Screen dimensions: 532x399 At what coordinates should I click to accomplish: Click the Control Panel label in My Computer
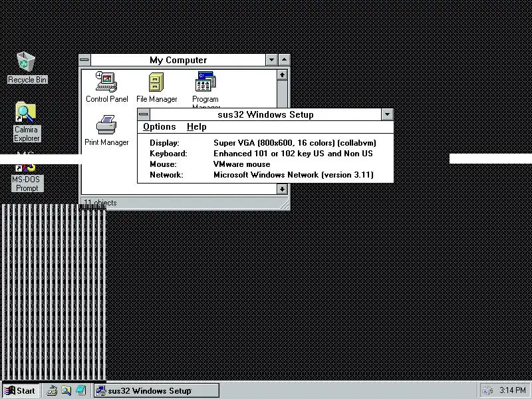click(x=107, y=99)
